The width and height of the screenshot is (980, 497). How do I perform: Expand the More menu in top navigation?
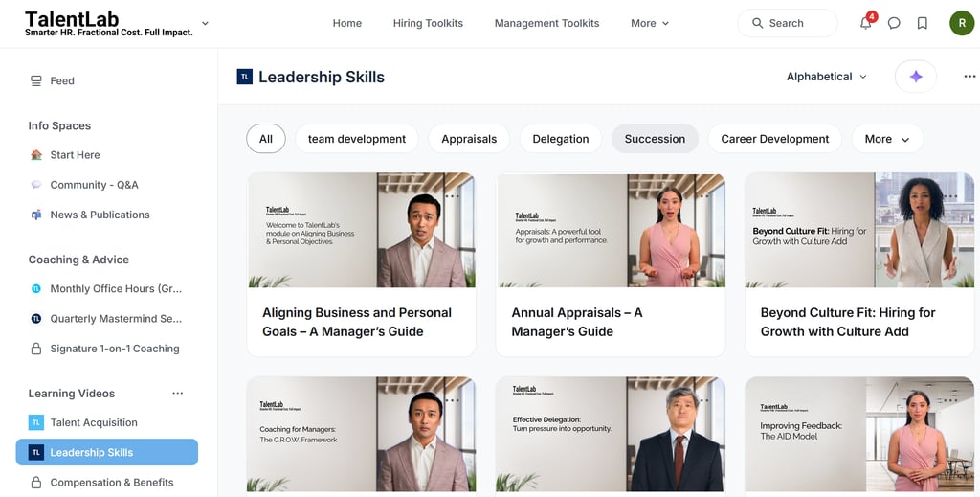point(650,23)
